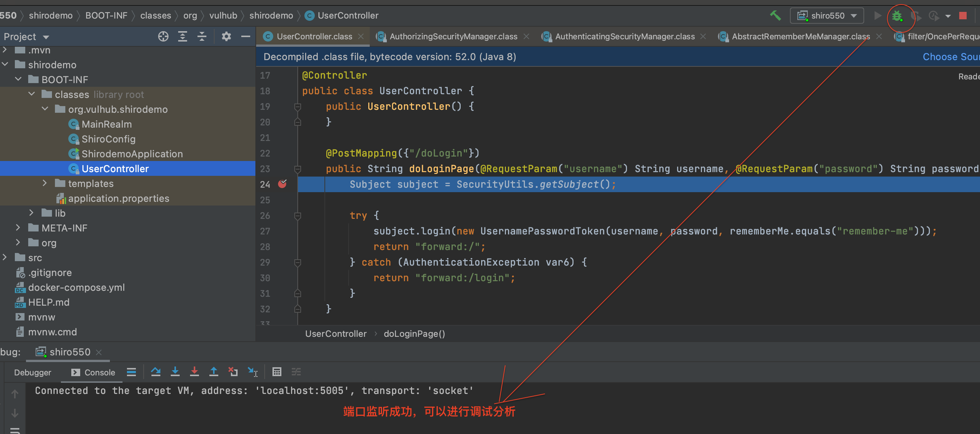Viewport: 980px width, 434px height.
Task: Expand the .mvn folder
Action: coord(4,50)
